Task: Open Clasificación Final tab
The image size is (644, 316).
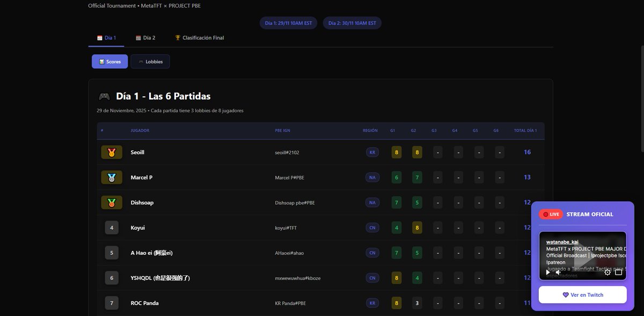Action: (x=200, y=38)
